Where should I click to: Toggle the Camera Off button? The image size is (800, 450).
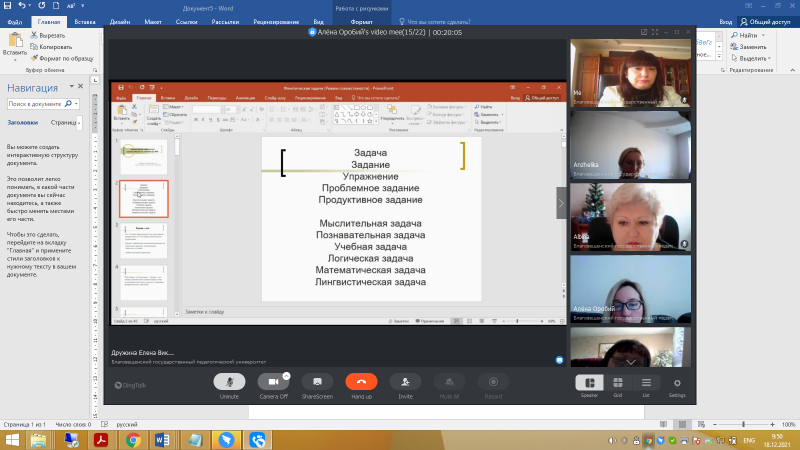pos(272,382)
